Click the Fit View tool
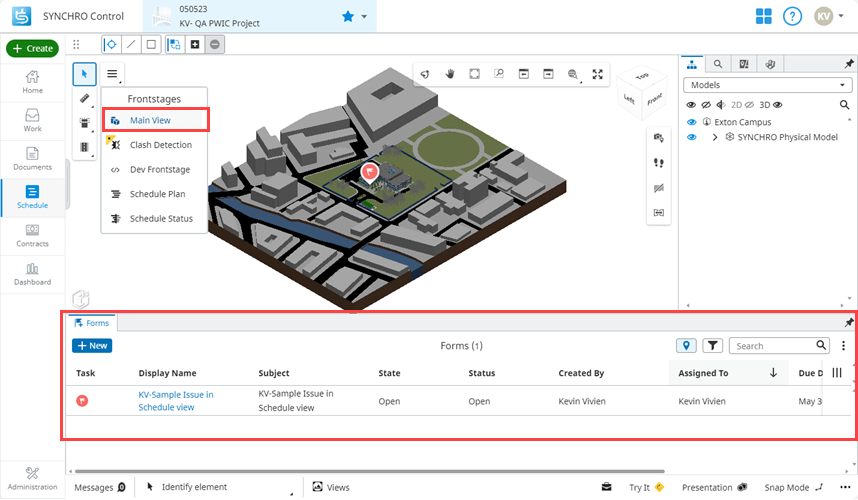 click(474, 74)
